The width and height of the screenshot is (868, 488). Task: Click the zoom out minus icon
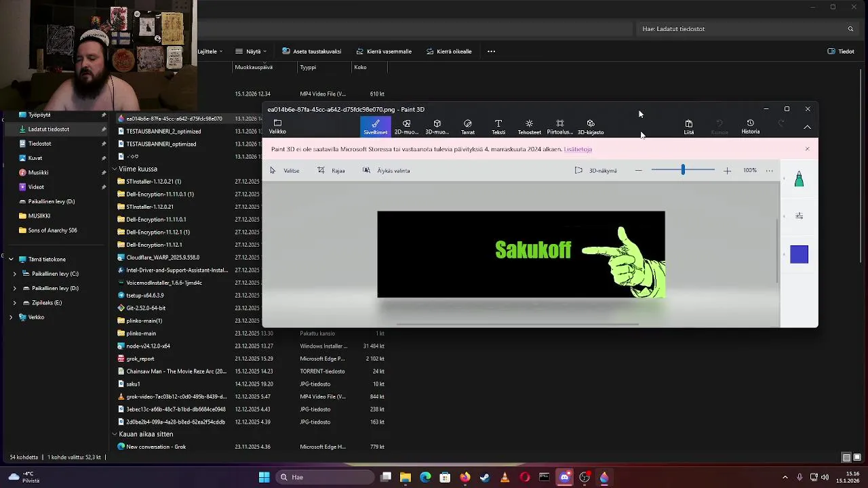pyautogui.click(x=638, y=171)
